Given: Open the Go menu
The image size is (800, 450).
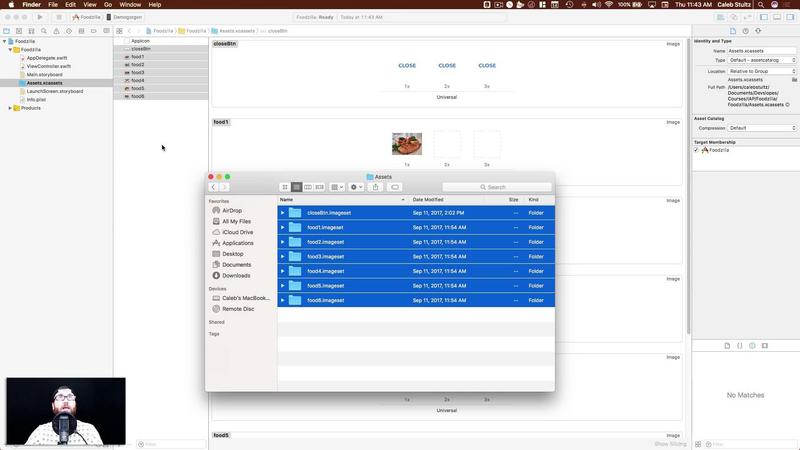Looking at the screenshot, I should (x=108, y=5).
